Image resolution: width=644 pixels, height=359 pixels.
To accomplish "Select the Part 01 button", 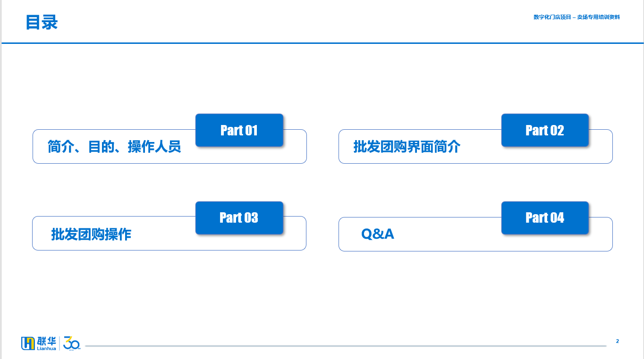I will click(x=239, y=130).
